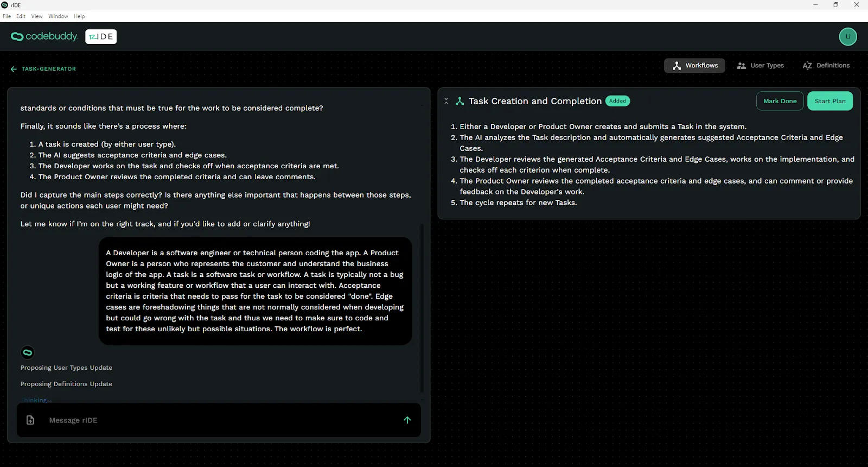The height and width of the screenshot is (467, 868).
Task: Open the Window menu
Action: pyautogui.click(x=58, y=16)
